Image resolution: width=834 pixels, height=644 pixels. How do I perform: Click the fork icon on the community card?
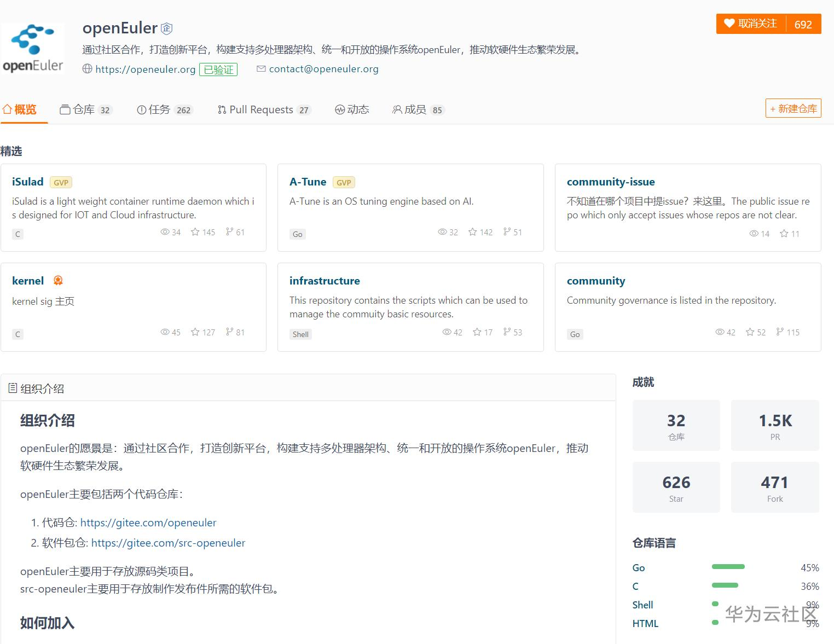pos(779,332)
